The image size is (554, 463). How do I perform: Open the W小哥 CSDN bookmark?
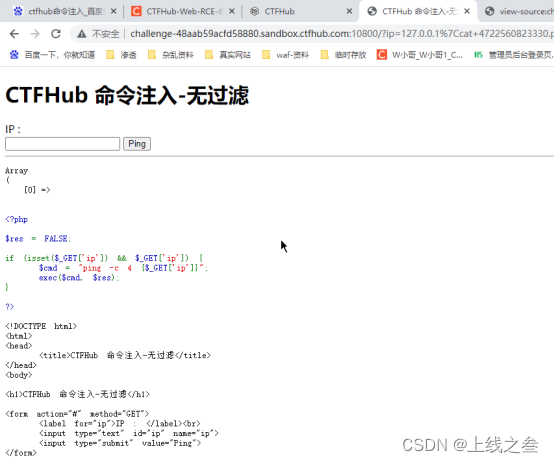tap(420, 55)
